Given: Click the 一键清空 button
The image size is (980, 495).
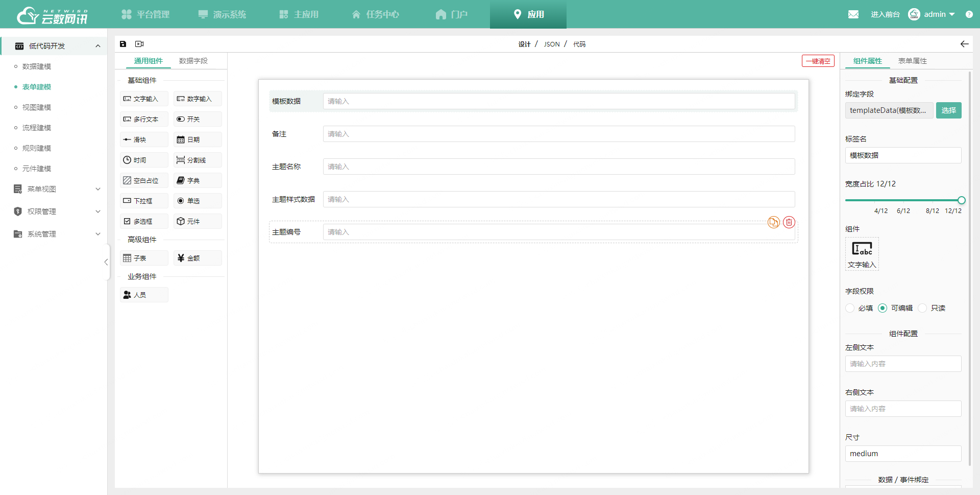Looking at the screenshot, I should click(818, 61).
